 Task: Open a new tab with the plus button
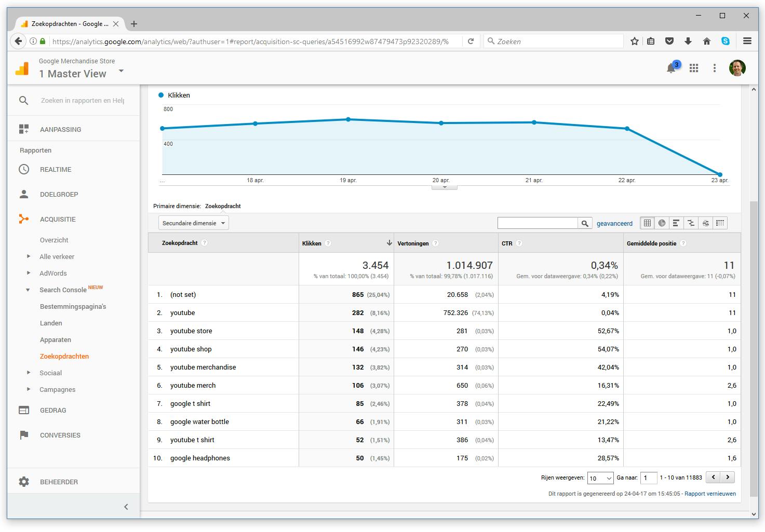134,24
